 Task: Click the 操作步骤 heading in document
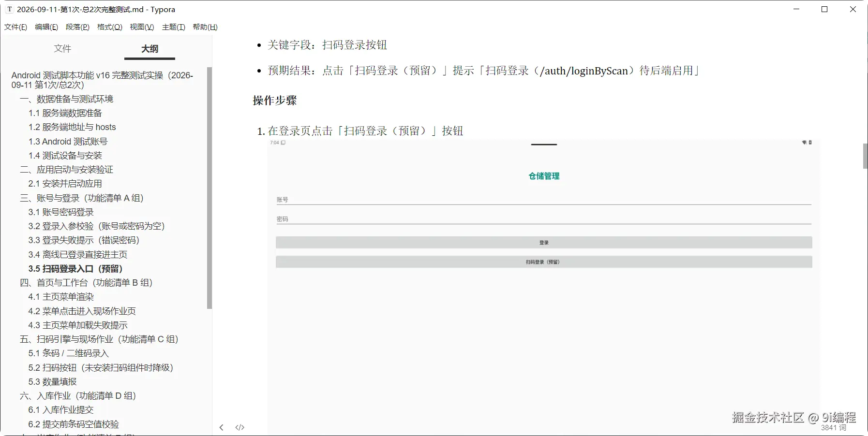click(275, 101)
